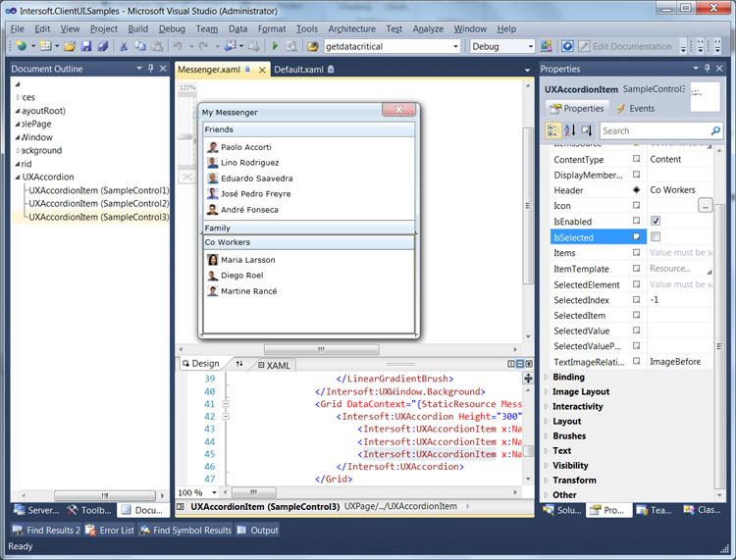Click the TextImageRelation property marker square

tap(637, 361)
